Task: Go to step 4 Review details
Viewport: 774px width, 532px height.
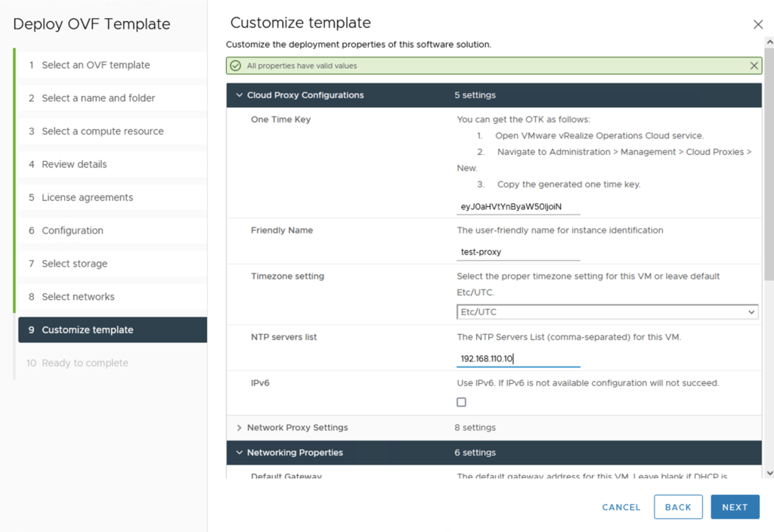Action: coord(74,164)
